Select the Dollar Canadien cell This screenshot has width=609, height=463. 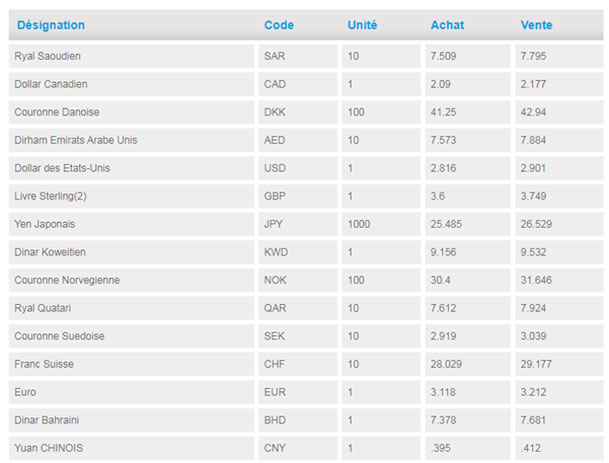click(x=51, y=84)
